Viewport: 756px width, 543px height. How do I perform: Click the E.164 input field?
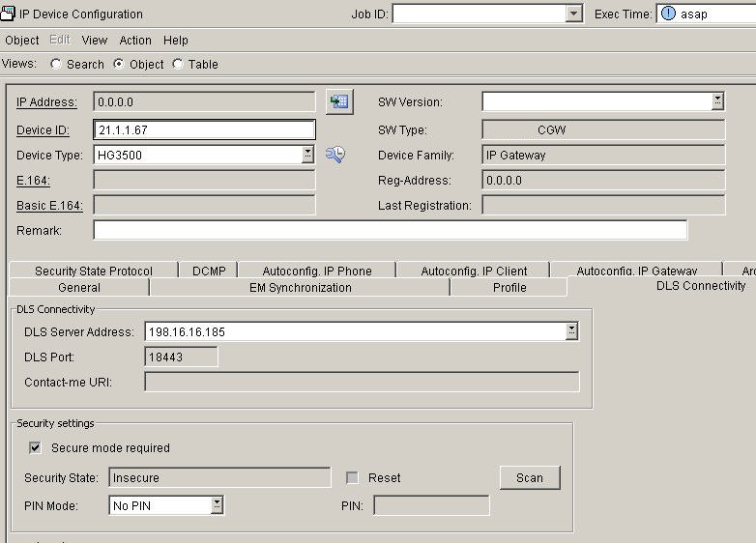pos(204,181)
